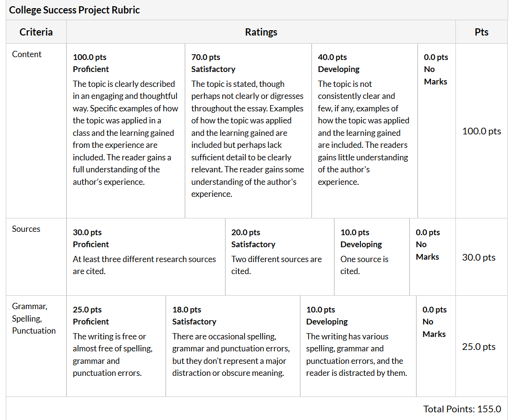Select the 70.0 pts Satisfactory Content rating
The image size is (513, 420).
coord(248,131)
